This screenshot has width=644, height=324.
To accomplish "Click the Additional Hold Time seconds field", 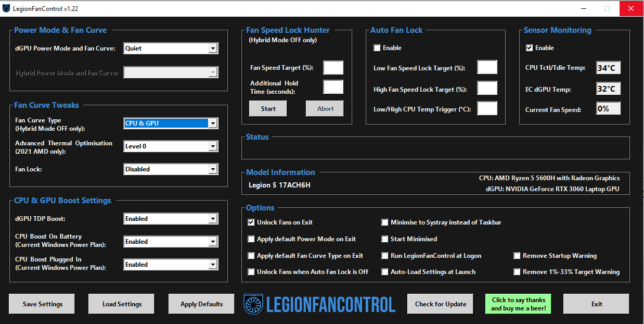I will pos(333,87).
